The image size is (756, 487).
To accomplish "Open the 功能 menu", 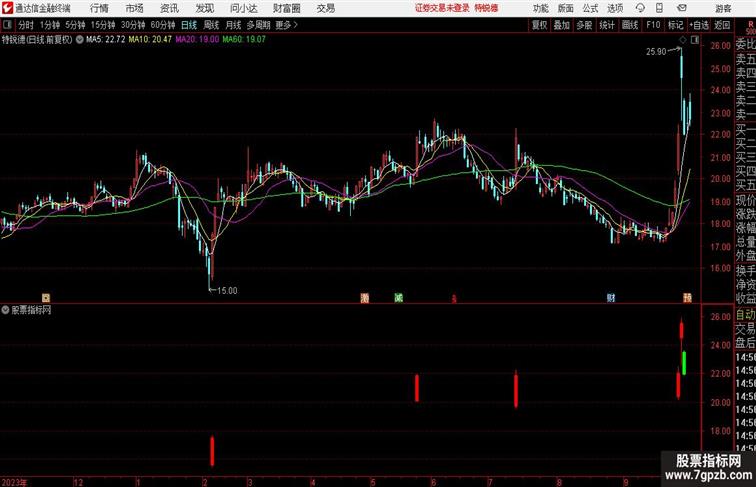I will point(540,8).
